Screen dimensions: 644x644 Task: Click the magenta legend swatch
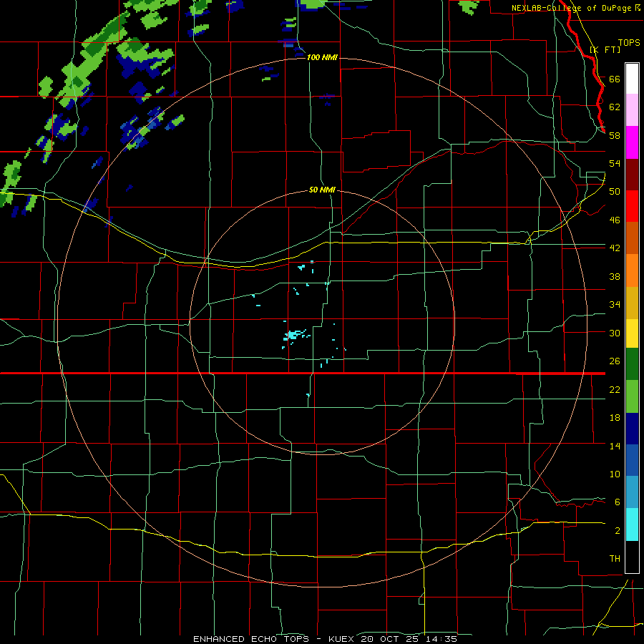coord(632,142)
